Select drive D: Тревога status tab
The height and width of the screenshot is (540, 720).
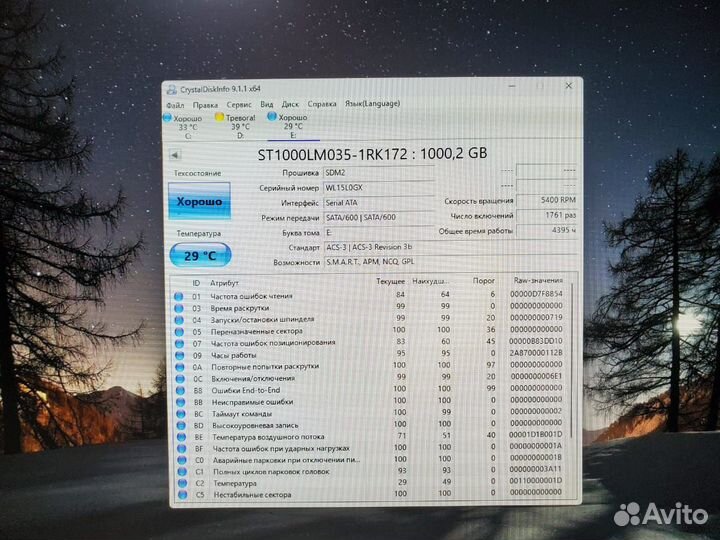click(x=235, y=126)
